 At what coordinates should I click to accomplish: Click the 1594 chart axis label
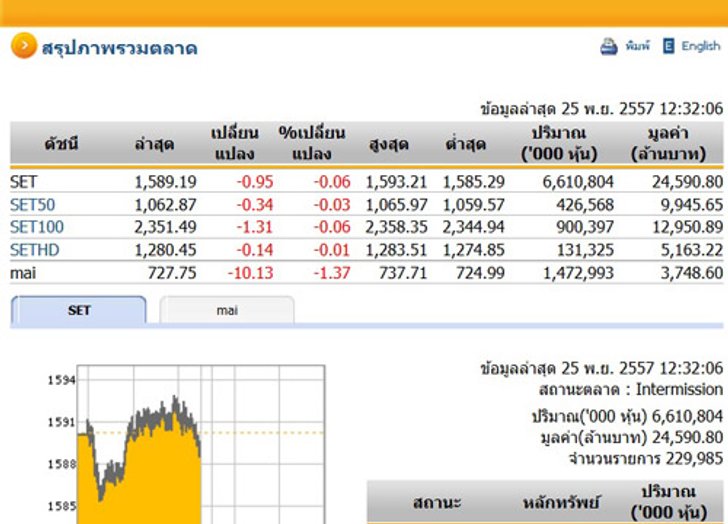(61, 381)
